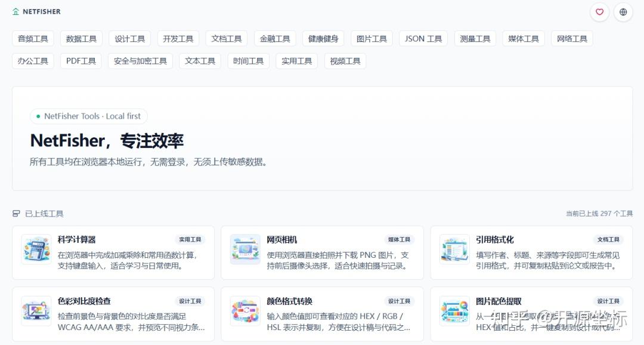644x345 pixels.
Task: Click the 网页相机 camera icon
Action: tap(245, 249)
